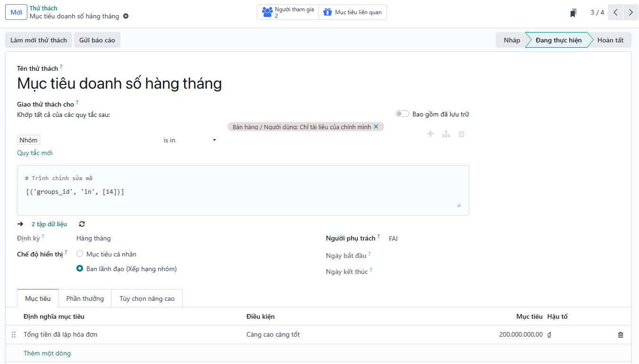Grab the row drag handle icon
This screenshot has height=364, width=639.
tap(13, 335)
